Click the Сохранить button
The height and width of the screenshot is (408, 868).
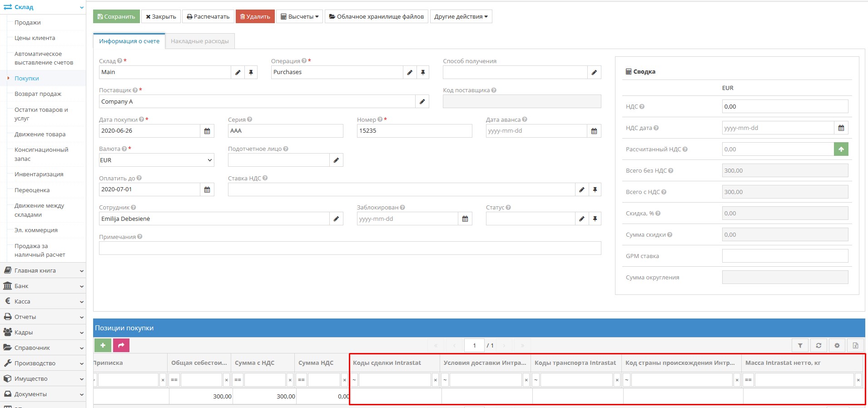coord(116,17)
